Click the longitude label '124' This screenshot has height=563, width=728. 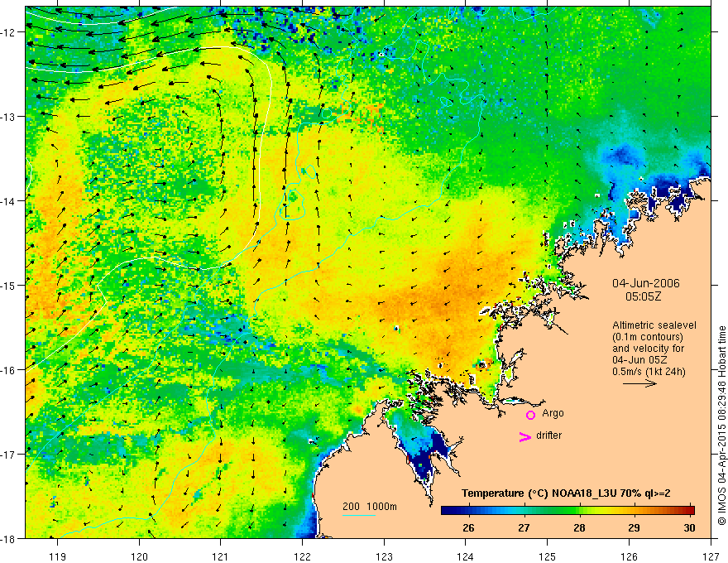466,556
